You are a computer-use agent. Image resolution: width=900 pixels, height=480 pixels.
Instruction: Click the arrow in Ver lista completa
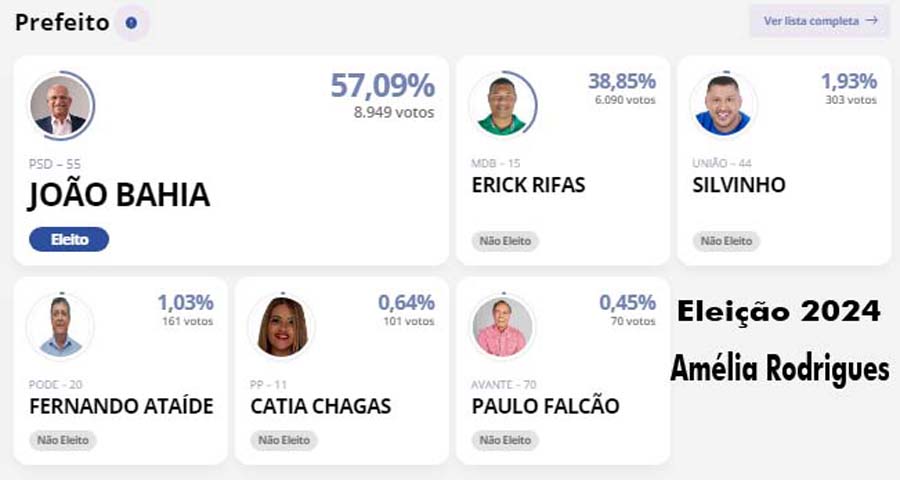click(872, 20)
